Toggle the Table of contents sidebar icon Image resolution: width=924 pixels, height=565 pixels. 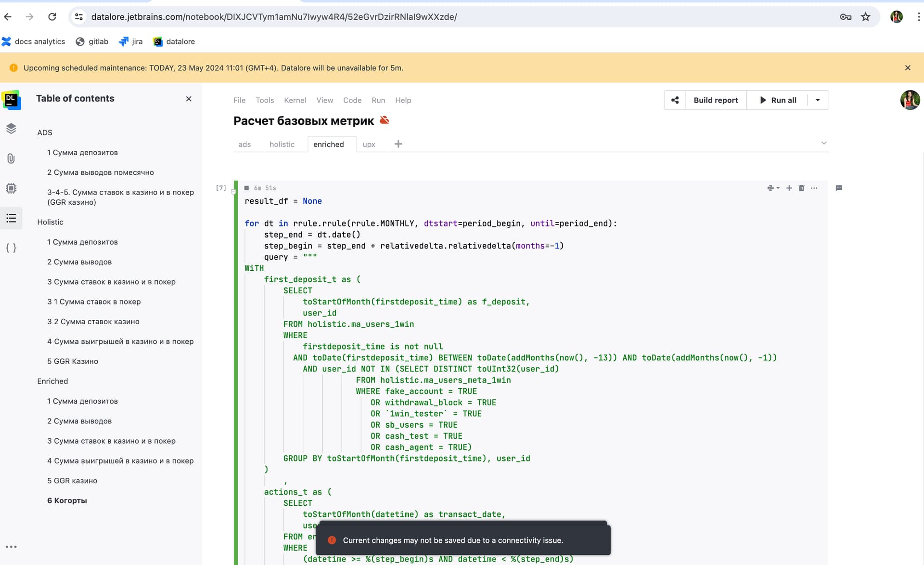pos(11,218)
